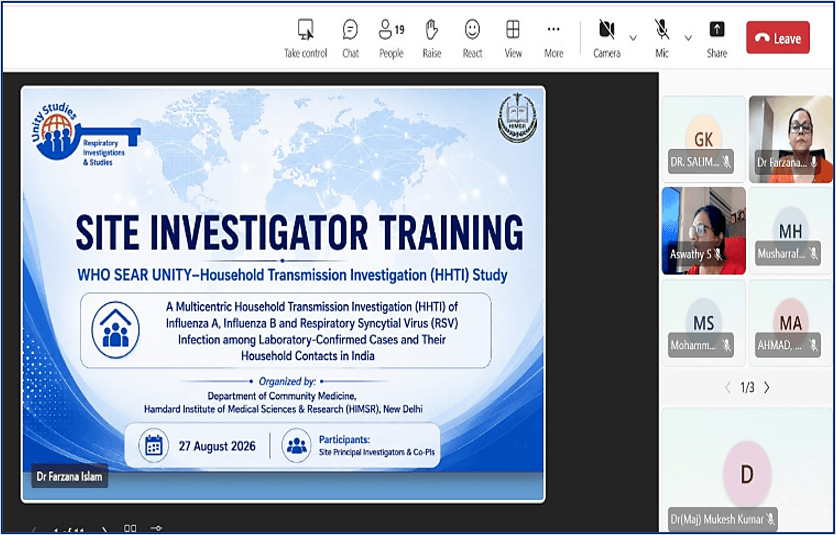Open the View layout options
This screenshot has height=535, width=836.
(x=513, y=38)
